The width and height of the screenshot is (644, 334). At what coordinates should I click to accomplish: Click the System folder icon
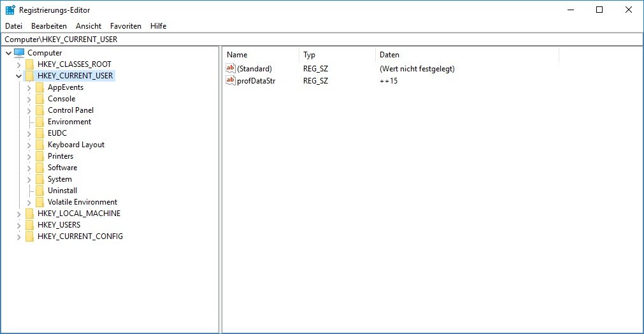(39, 180)
